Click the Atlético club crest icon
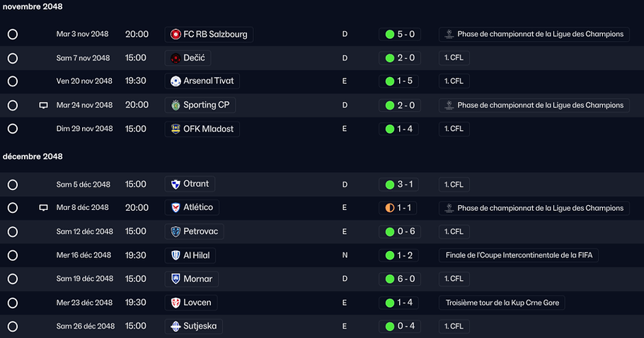Viewport: 644px width, 338px height. point(176,208)
